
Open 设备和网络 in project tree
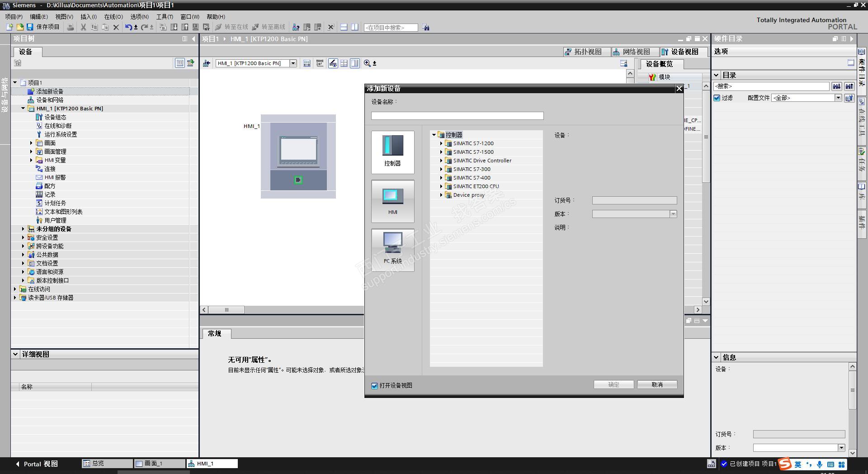(x=50, y=100)
